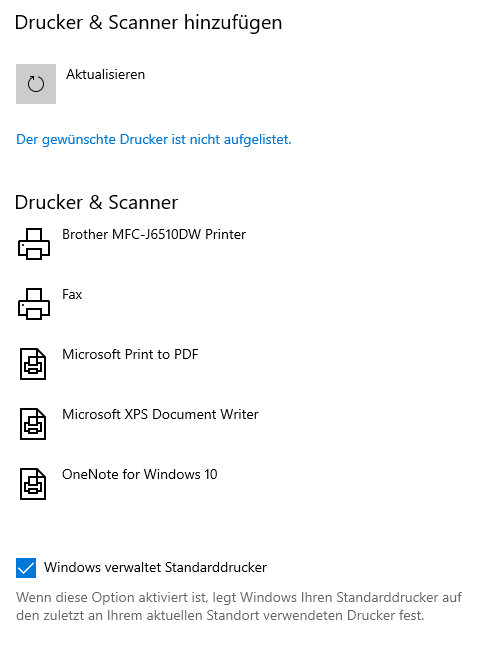This screenshot has width=495, height=648.
Task: Untick the blue Standarddrucker checkbox
Action: (26, 568)
